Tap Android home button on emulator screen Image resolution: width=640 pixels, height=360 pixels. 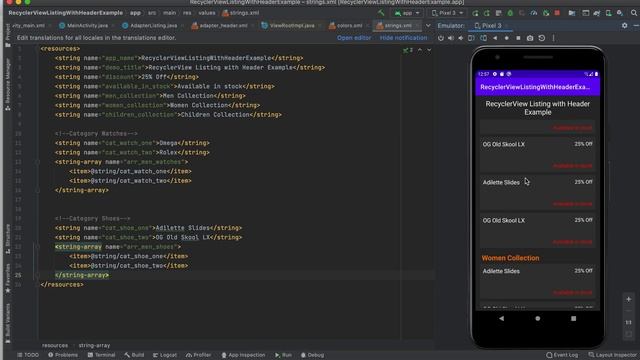[538, 318]
